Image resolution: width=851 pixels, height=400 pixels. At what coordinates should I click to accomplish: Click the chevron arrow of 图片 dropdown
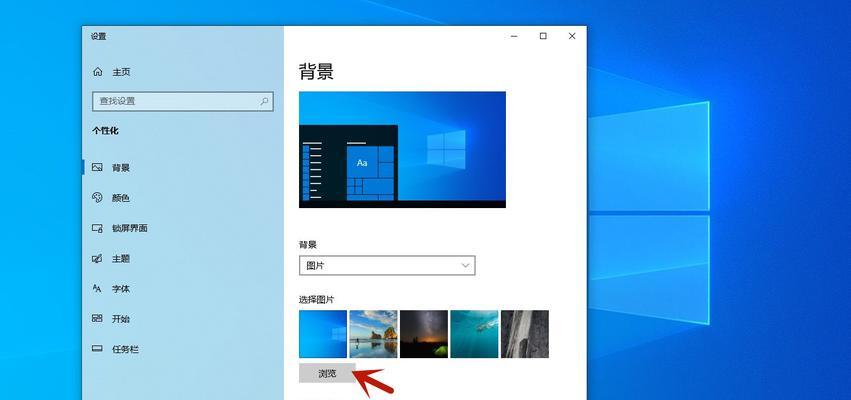465,265
